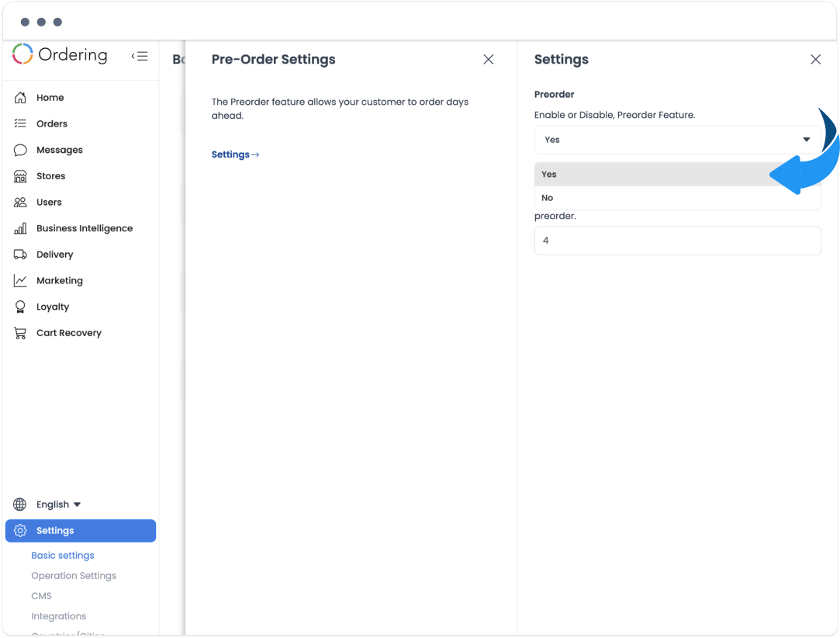Click 'Enable or Disable, Preorder Feature.' text
This screenshot has width=840, height=638.
coord(614,116)
